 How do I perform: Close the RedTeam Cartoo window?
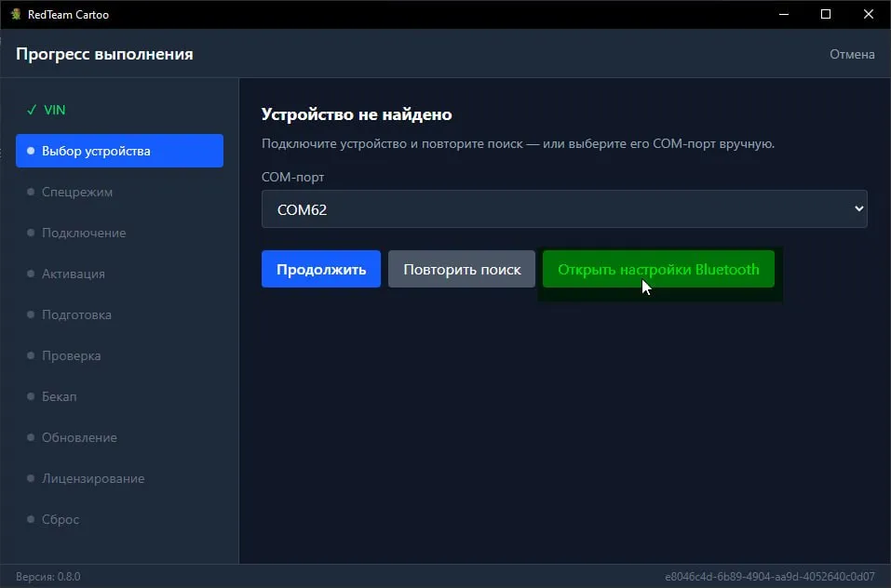click(869, 14)
